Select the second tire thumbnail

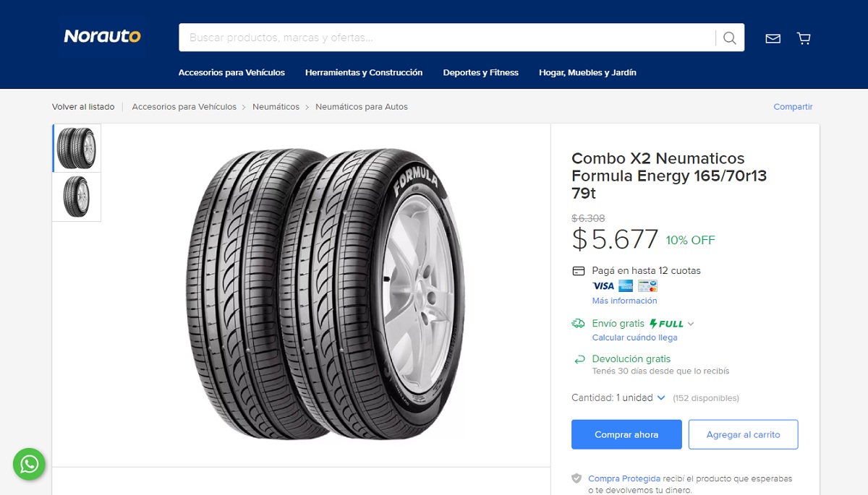(x=77, y=197)
